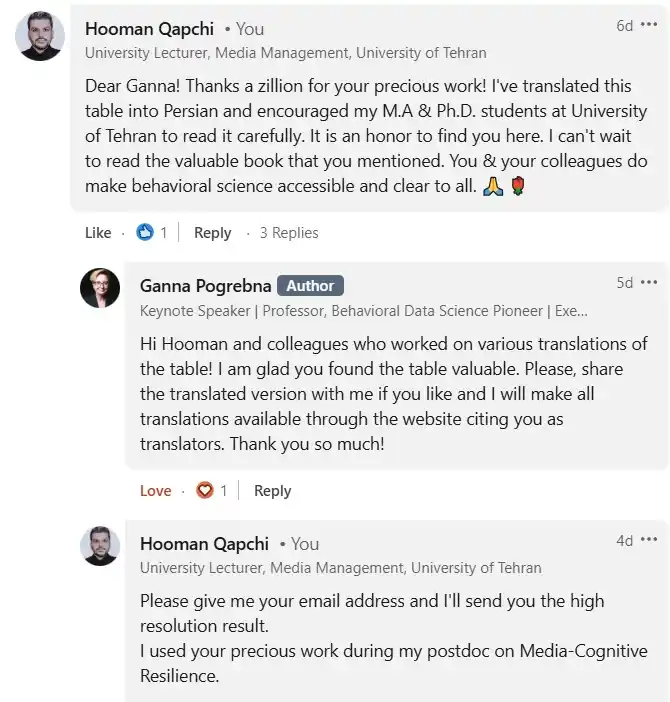Image resolution: width=670 pixels, height=702 pixels.
Task: Click the reaction count beside the heart
Action: coord(224,491)
